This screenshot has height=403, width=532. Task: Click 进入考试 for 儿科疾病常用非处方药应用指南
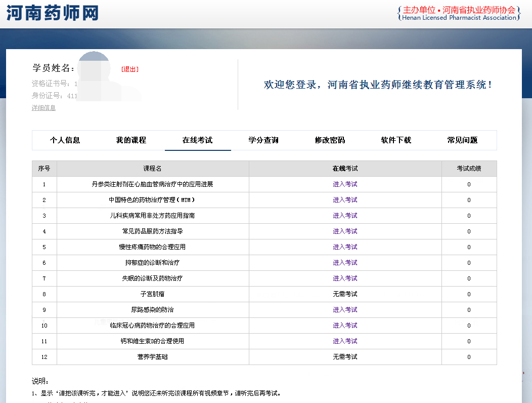click(345, 216)
